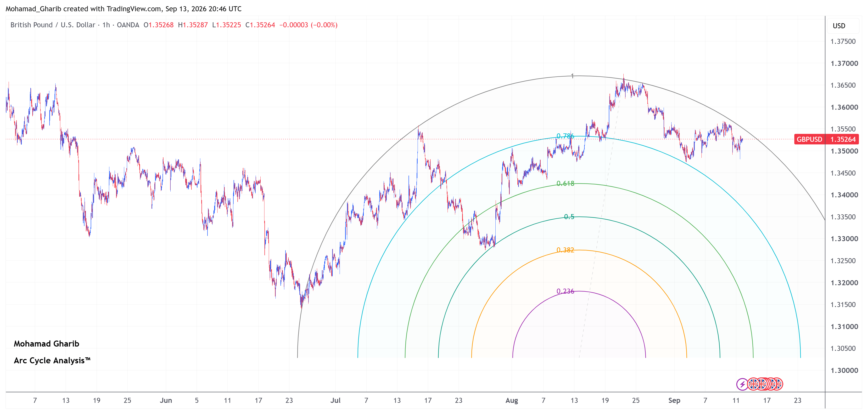Click the 1.31000 price axis label
The width and height of the screenshot is (868, 410).
tap(844, 326)
